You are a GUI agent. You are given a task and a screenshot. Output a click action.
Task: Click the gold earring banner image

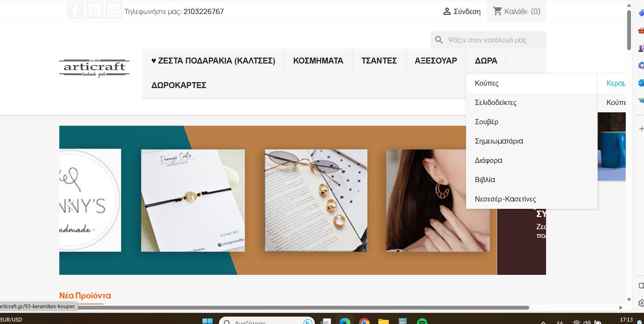coord(438,200)
